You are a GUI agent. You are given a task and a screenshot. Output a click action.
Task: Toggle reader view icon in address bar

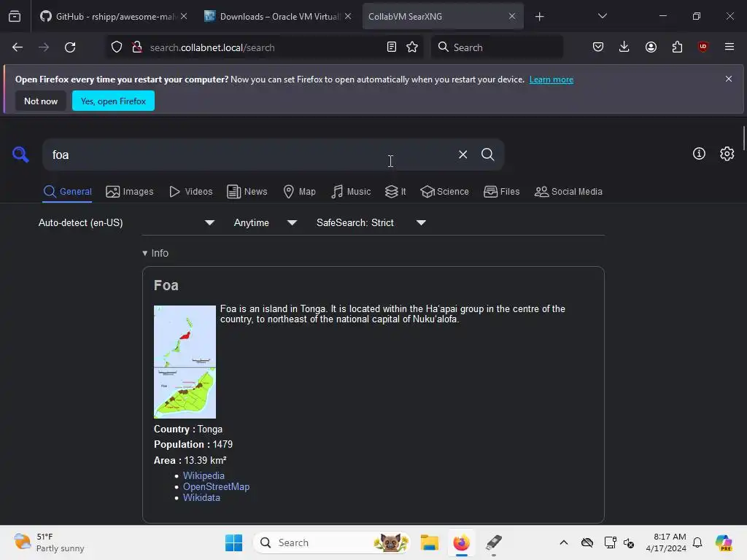point(392,47)
